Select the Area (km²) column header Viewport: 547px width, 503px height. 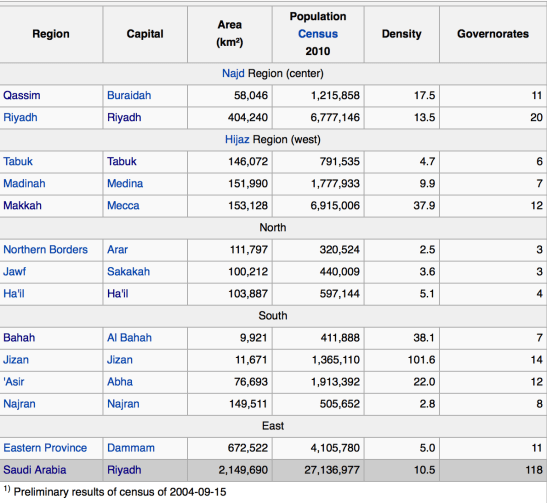point(230,34)
